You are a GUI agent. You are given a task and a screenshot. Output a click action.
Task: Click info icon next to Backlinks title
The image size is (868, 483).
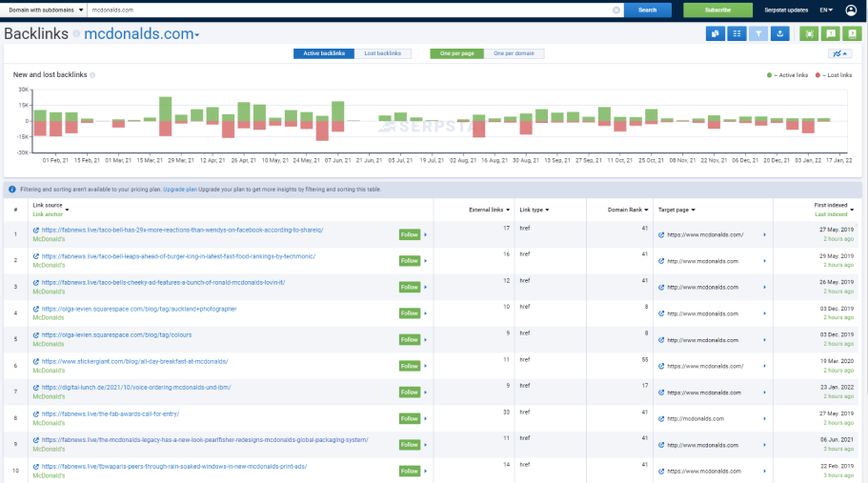click(x=76, y=33)
